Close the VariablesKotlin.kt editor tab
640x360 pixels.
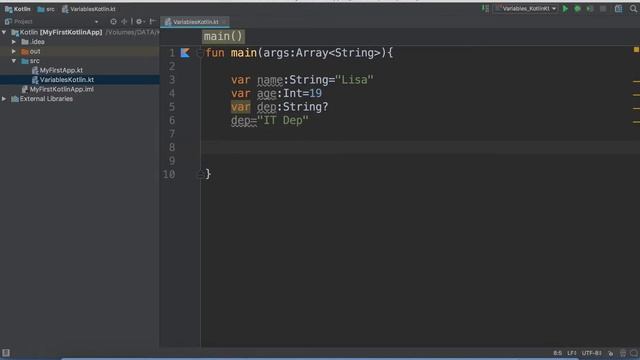coord(224,22)
